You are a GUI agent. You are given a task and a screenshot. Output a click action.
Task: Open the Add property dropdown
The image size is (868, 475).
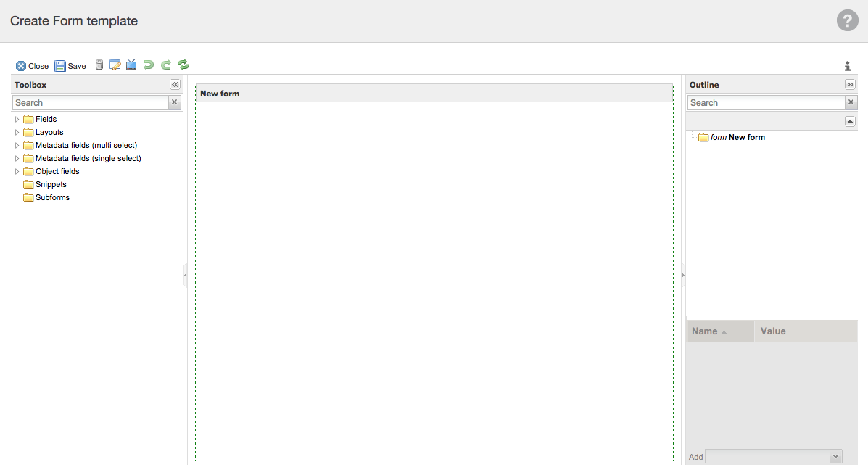[x=835, y=456]
